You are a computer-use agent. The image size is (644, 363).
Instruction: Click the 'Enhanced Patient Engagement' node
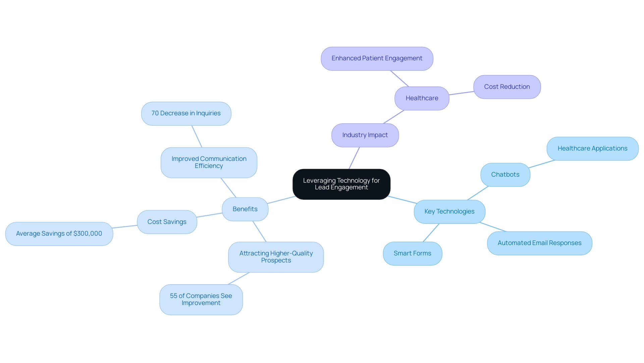377,58
